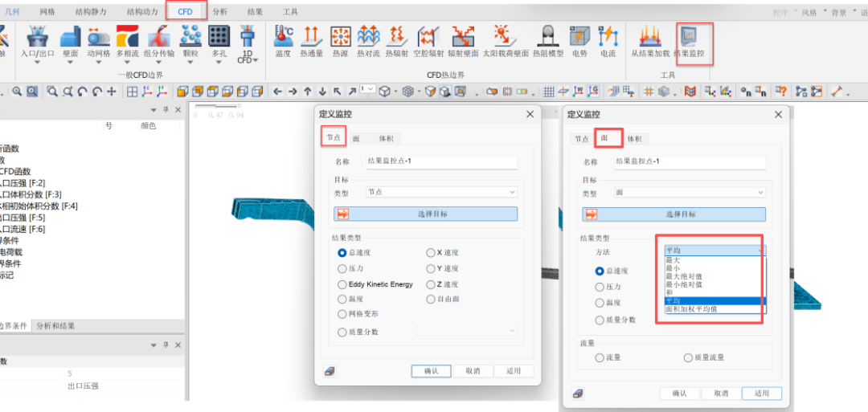Select the X 速度 radio button
The image size is (868, 412).
pyautogui.click(x=431, y=253)
